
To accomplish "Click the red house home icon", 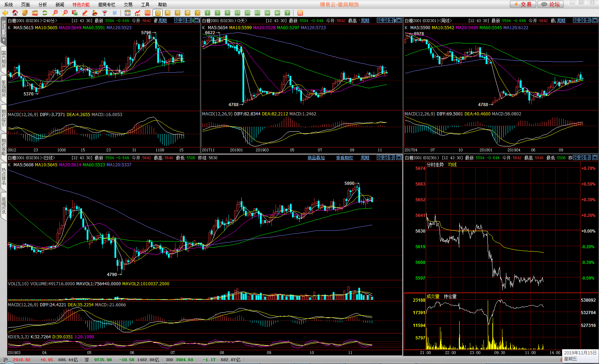I will (15, 13).
